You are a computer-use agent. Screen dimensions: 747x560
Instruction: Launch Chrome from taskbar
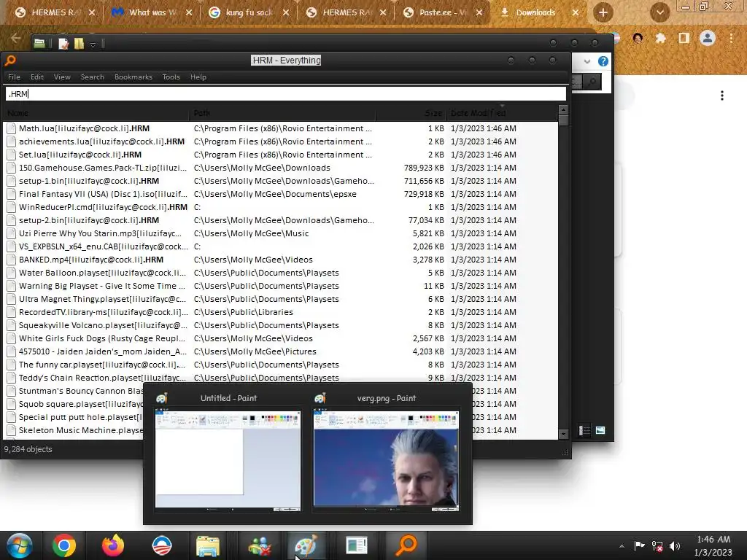(x=64, y=545)
